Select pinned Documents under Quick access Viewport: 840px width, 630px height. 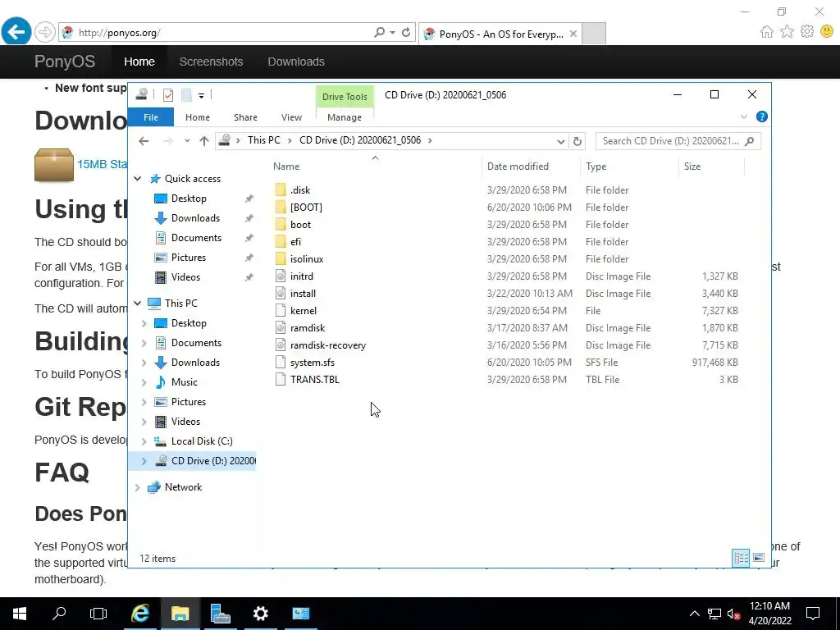point(196,238)
